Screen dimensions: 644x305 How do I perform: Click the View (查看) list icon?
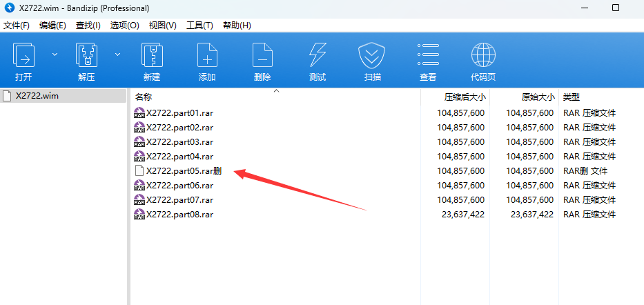coord(428,55)
